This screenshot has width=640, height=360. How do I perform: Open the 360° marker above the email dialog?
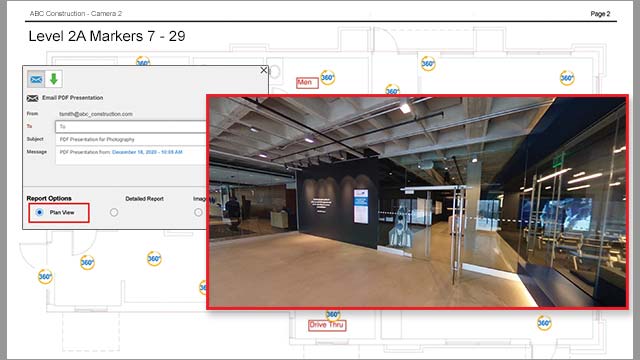pos(143,61)
